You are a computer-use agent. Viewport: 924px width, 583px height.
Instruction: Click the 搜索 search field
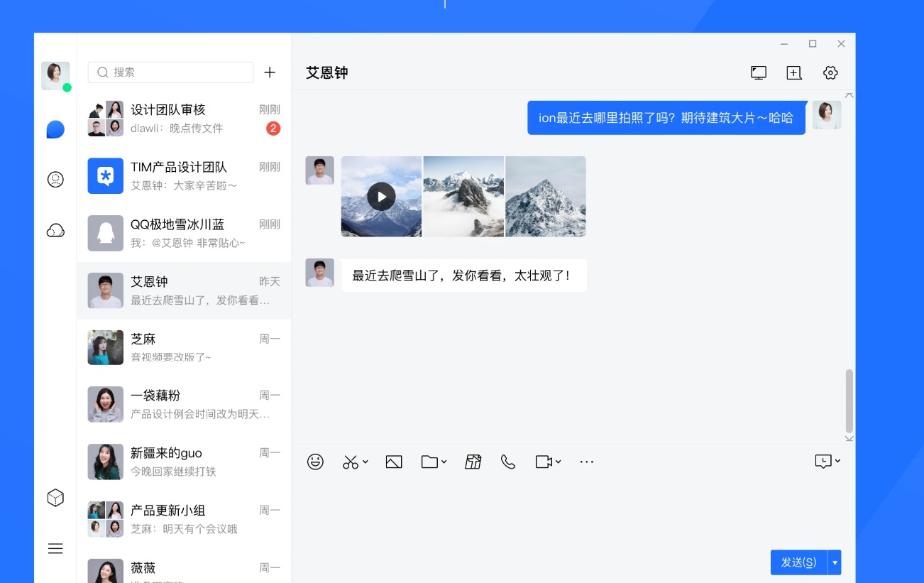coord(170,72)
